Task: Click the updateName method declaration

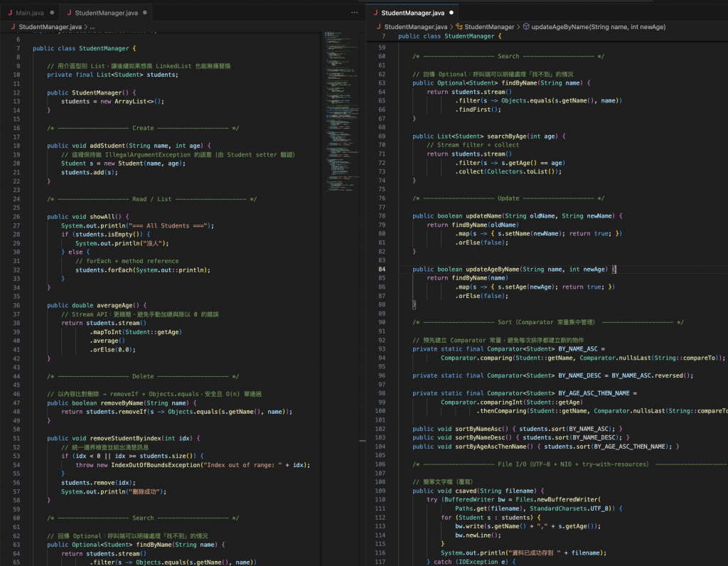Action: click(x=518, y=216)
